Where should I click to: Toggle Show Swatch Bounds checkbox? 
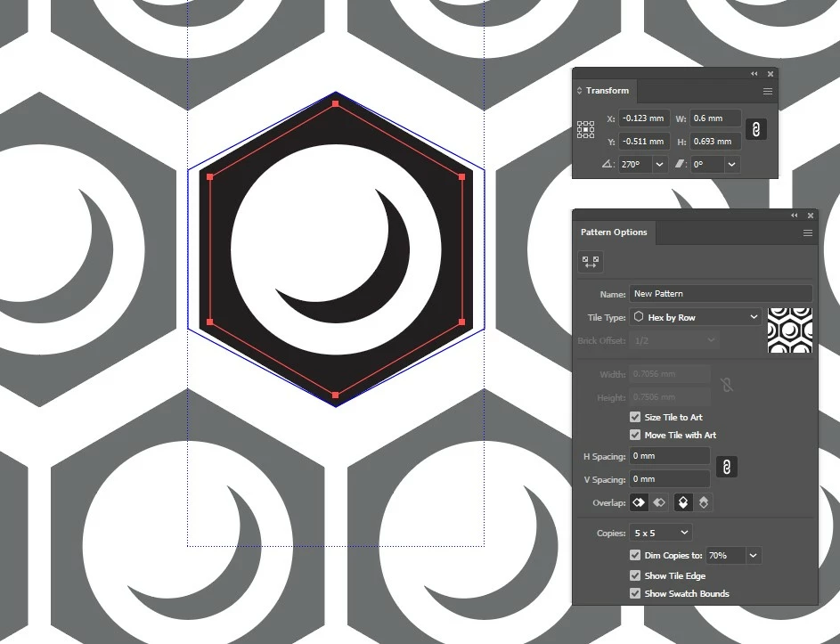tap(635, 593)
